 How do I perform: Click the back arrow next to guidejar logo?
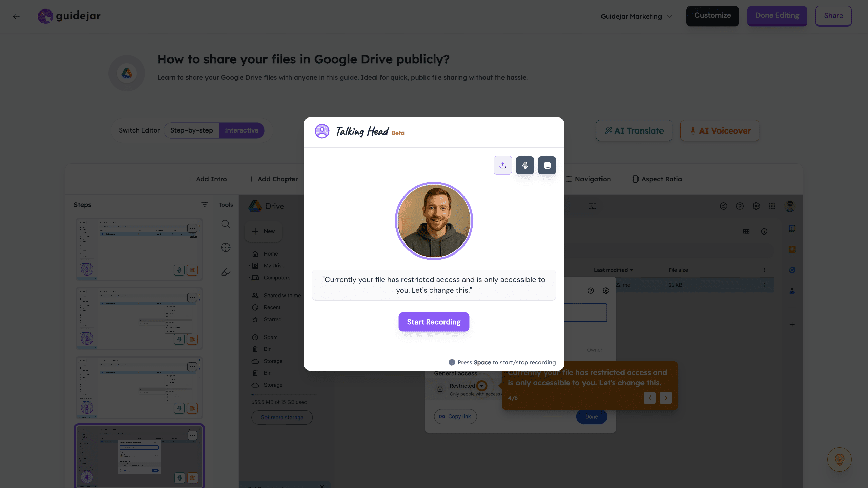pos(16,16)
